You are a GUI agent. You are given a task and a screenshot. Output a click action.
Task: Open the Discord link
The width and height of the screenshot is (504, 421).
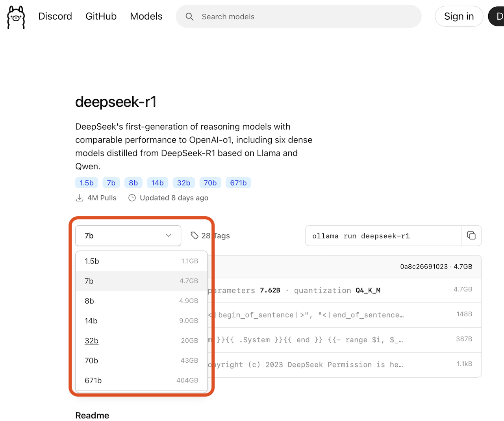tap(55, 16)
